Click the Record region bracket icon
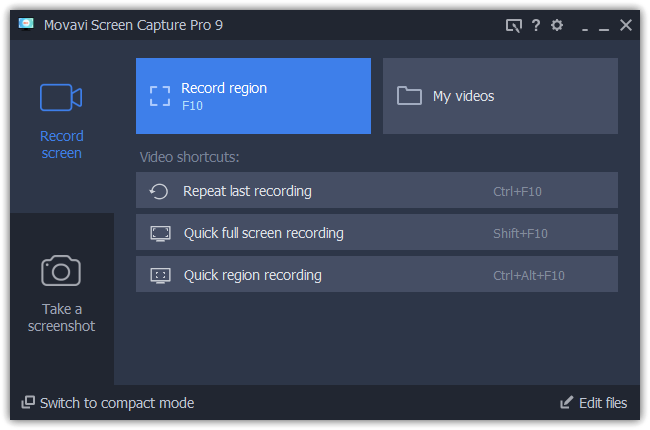Screen dimensions: 650x430 160,96
